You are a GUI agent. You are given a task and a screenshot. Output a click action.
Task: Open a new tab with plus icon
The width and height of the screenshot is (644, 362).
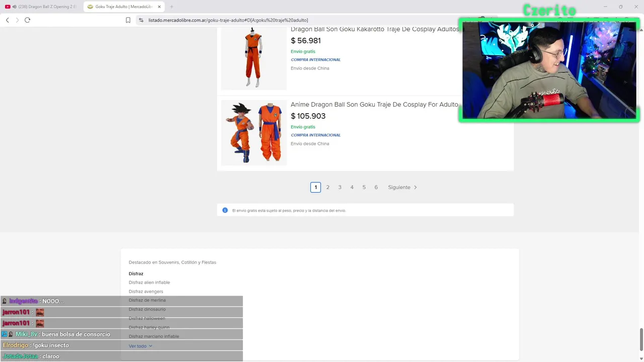172,7
